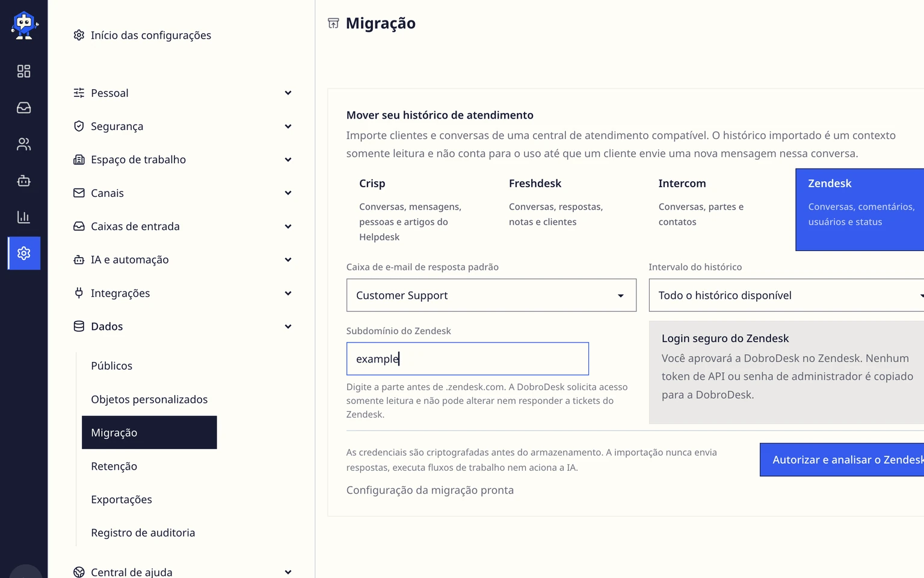The width and height of the screenshot is (924, 578).
Task: Open the reports bar chart icon
Action: [x=23, y=217]
